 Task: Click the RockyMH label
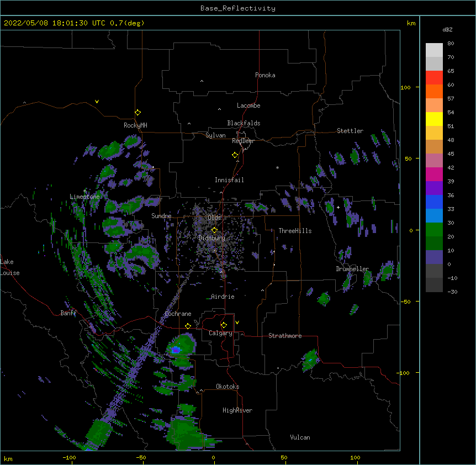point(135,125)
